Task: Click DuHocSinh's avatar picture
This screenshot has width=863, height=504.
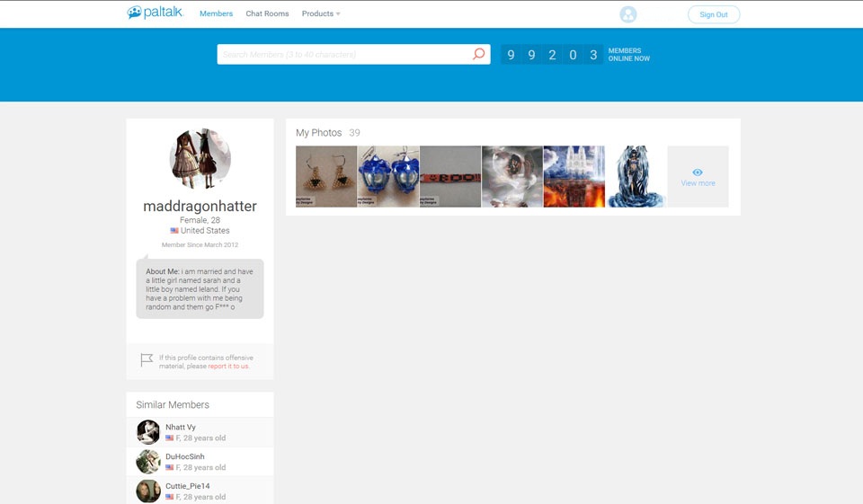Action: click(148, 462)
